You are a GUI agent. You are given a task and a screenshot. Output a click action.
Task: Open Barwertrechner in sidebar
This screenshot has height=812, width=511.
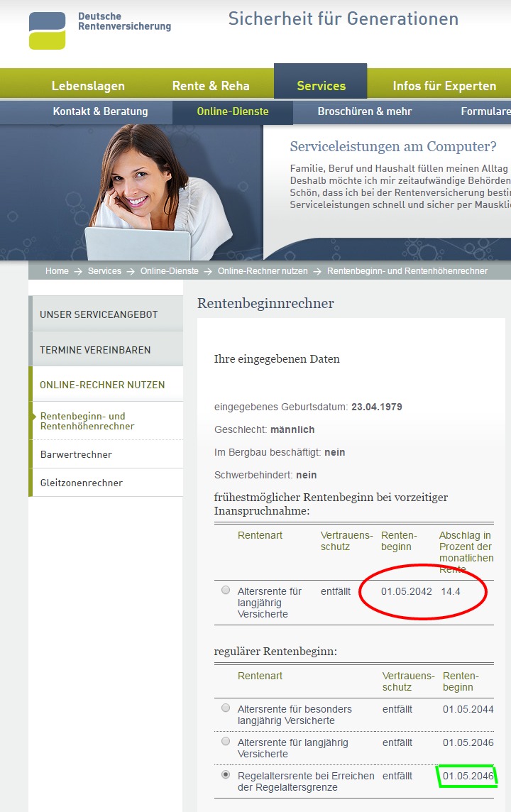76,454
